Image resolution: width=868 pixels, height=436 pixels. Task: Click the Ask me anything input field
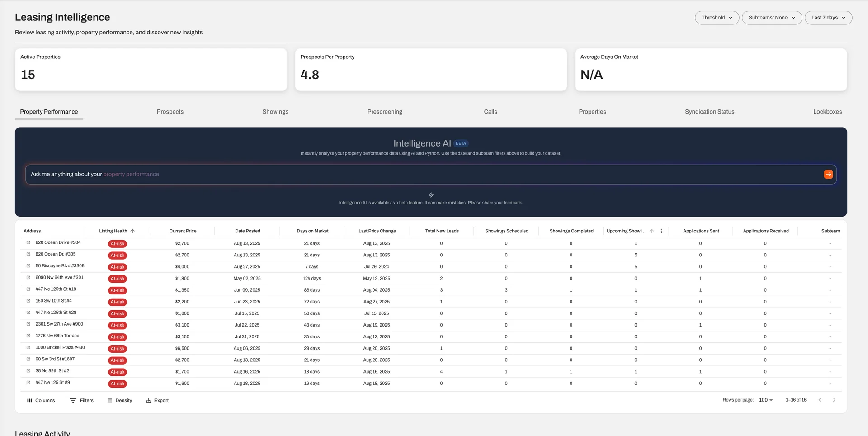coord(407,174)
